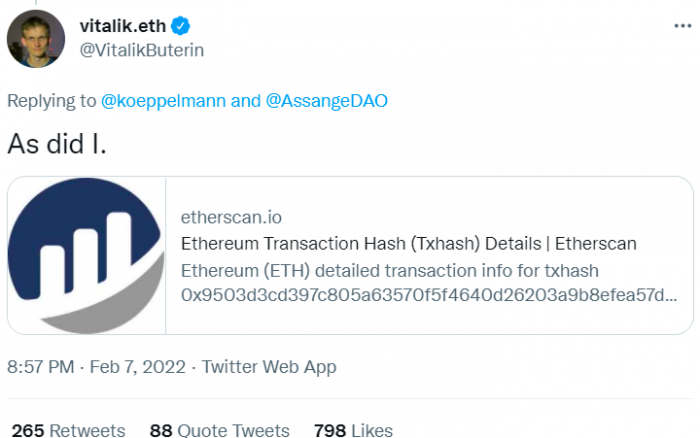Open the Ethereum Transaction Hash Details title
700x438 pixels.
pos(408,244)
